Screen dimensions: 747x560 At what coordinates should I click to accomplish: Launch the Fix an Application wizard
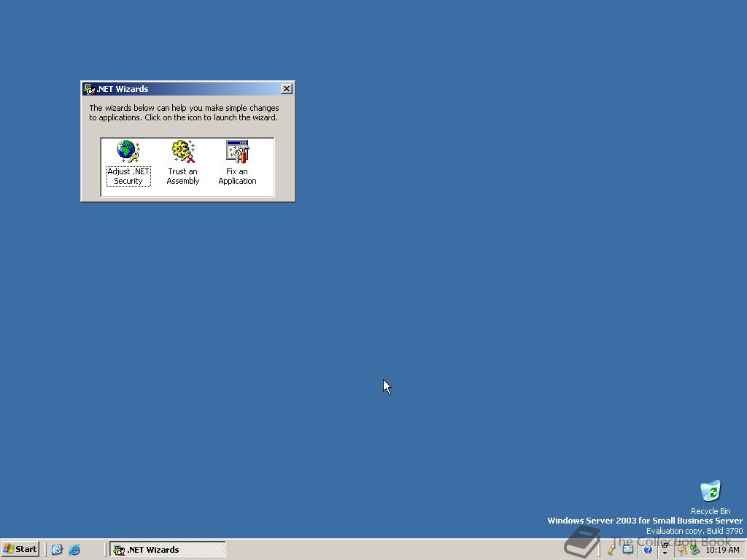237,163
